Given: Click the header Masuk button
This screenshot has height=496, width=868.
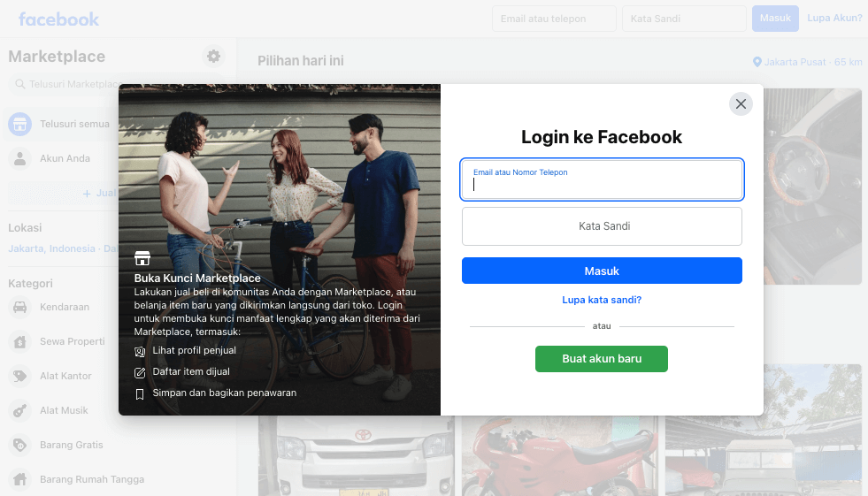Looking at the screenshot, I should point(775,19).
